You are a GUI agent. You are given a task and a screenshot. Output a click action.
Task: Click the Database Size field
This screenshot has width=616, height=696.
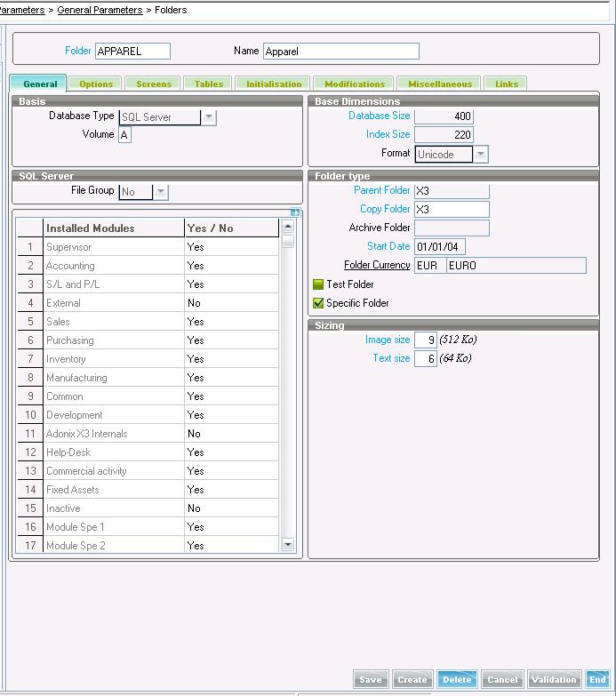444,116
